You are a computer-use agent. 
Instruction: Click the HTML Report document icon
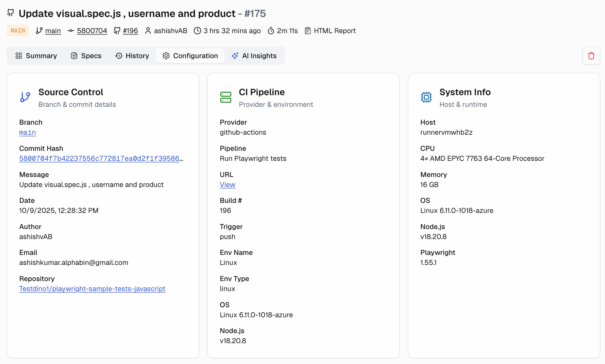click(308, 31)
